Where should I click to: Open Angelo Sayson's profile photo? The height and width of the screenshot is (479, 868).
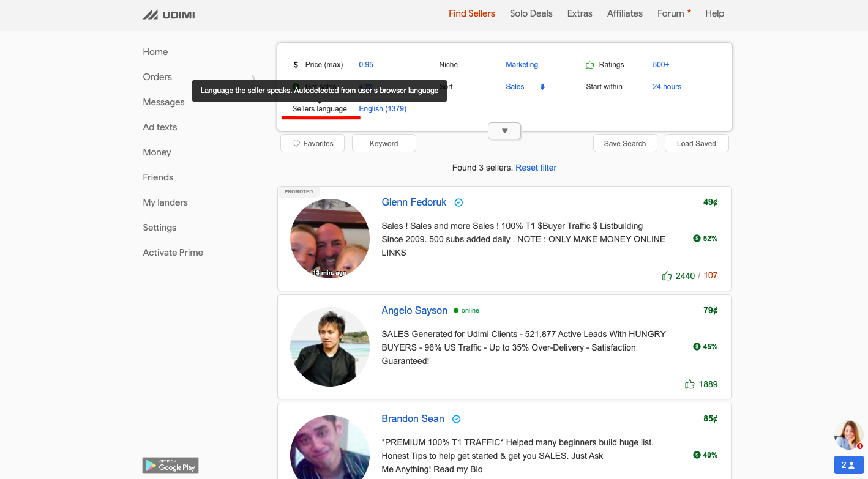329,347
